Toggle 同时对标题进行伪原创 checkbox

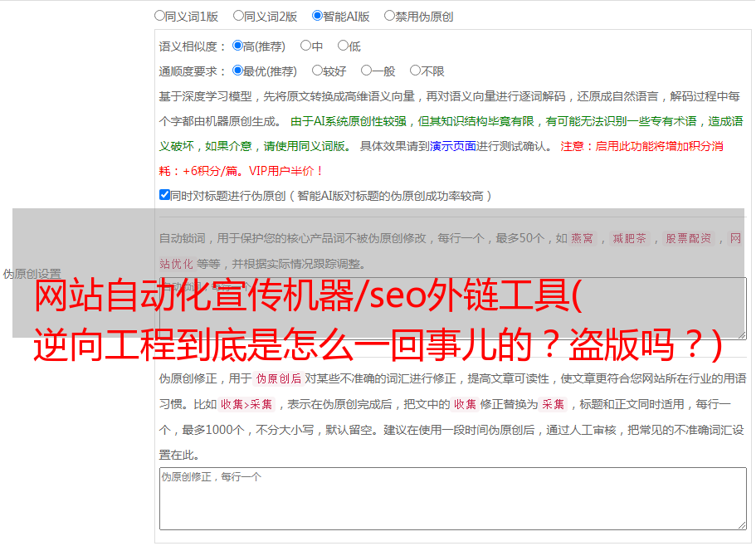point(164,195)
